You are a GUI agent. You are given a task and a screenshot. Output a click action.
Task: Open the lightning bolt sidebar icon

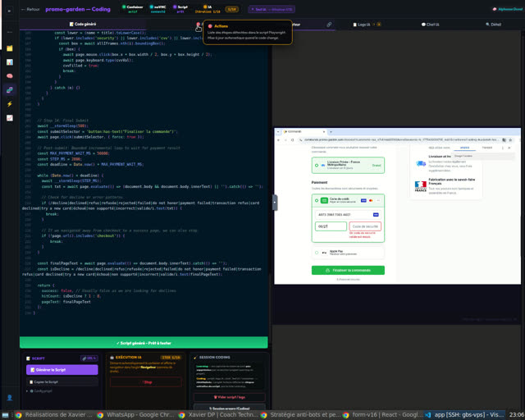(10, 104)
